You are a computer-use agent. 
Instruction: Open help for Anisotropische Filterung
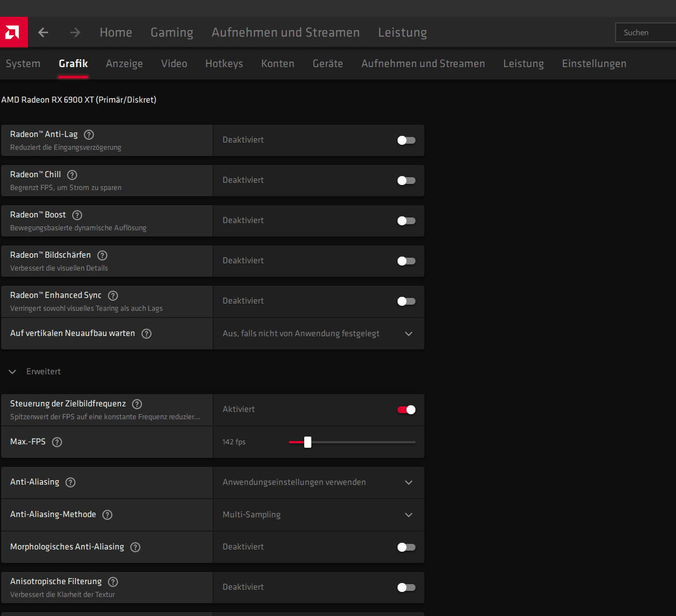[x=113, y=582]
